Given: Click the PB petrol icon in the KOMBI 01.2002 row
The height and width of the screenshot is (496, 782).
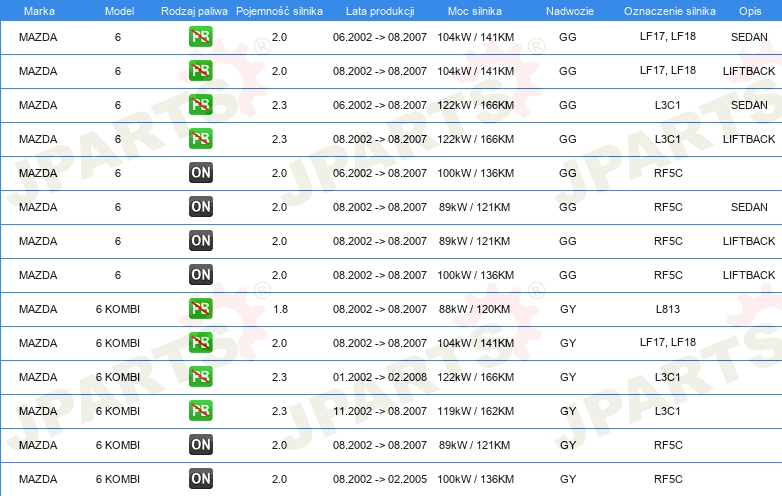Looking at the screenshot, I should [200, 376].
